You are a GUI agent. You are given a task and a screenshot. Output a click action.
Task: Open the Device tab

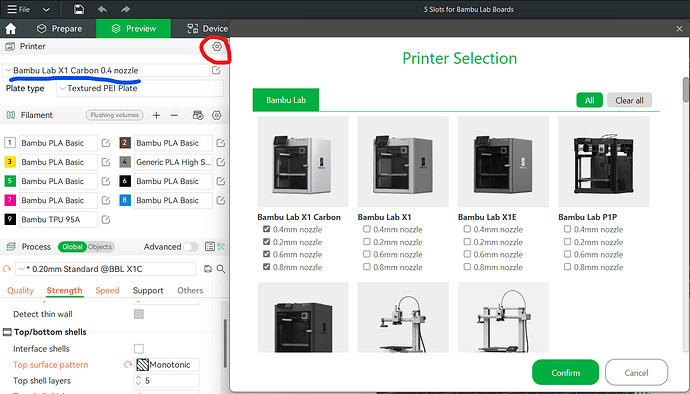[x=207, y=29]
